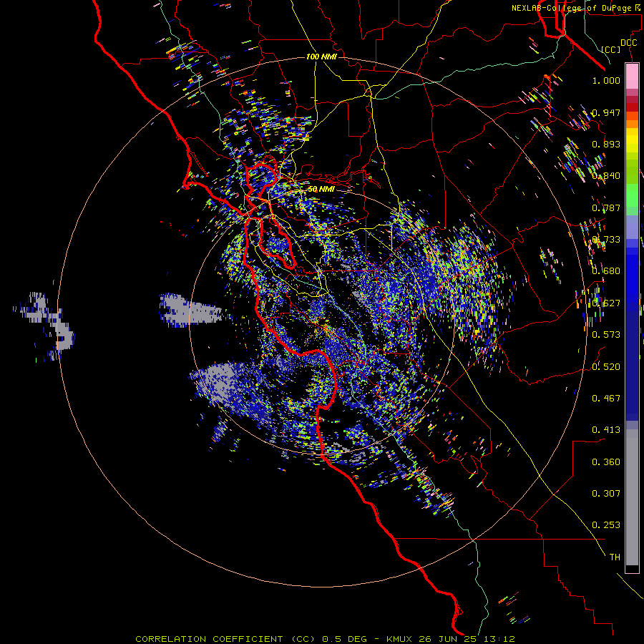The height and width of the screenshot is (644, 644).
Task: Click the [CC] unit label above the legend
Action: tap(611, 49)
